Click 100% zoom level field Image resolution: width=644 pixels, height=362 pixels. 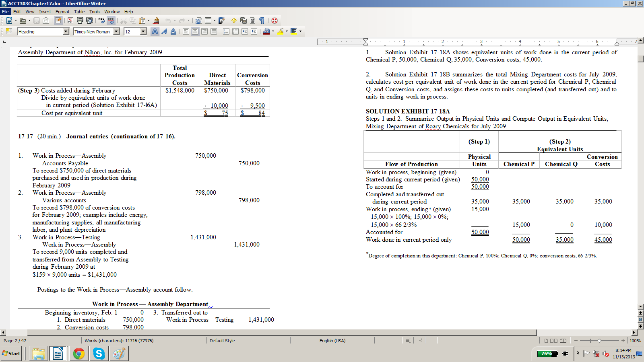(635, 341)
